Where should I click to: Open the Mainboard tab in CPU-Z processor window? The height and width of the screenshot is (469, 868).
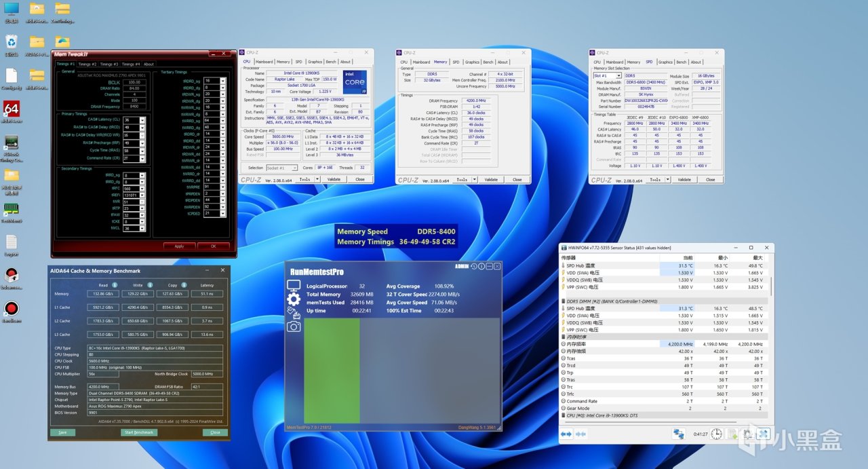pyautogui.click(x=264, y=62)
